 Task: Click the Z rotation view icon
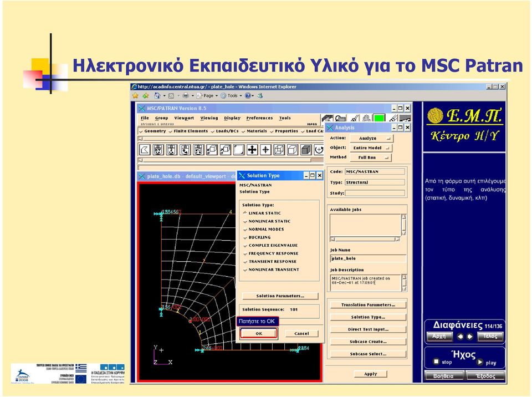click(x=171, y=150)
